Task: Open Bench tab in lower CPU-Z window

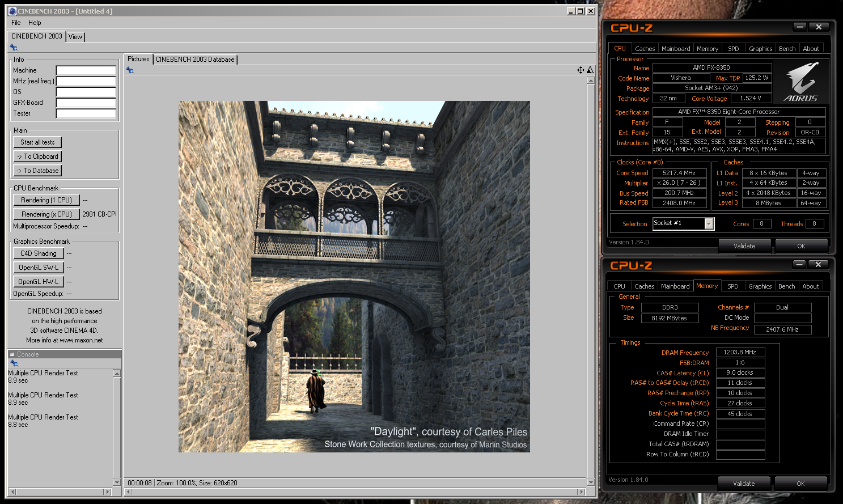Action: click(x=786, y=286)
